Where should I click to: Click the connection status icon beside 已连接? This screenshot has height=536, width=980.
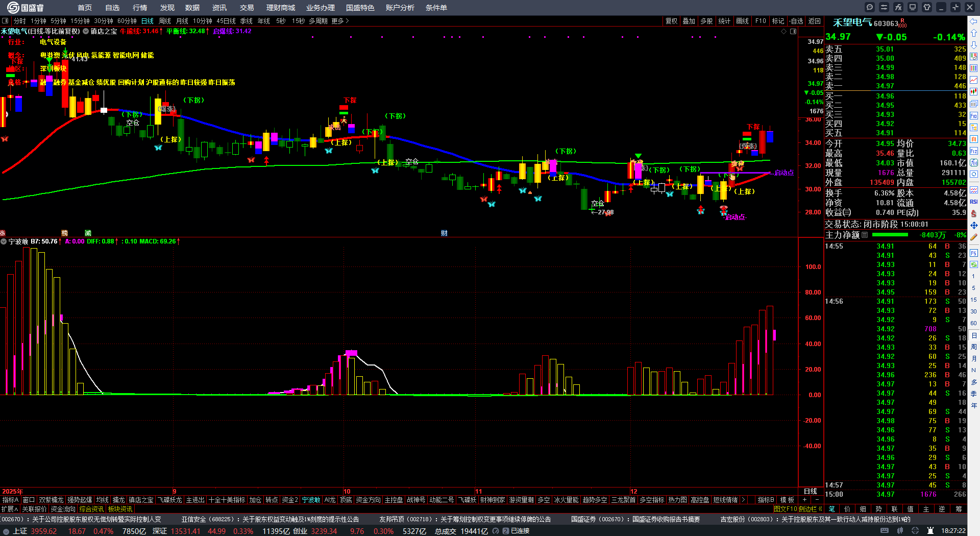pyautogui.click(x=506, y=531)
